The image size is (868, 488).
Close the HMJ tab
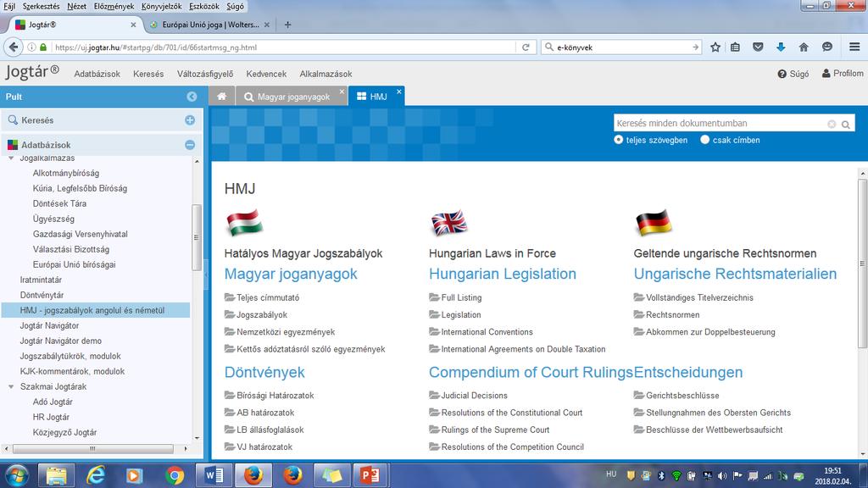(399, 91)
